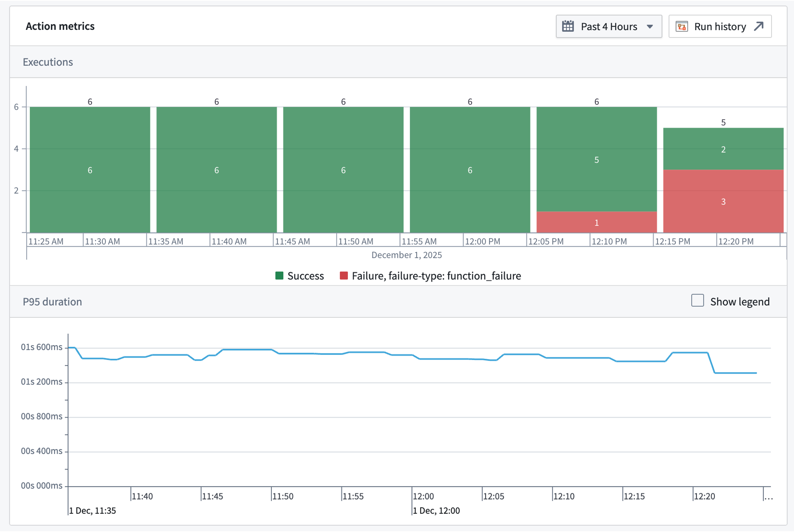Screen dimensions: 794x532
Task: Click the Run history icon
Action: tap(682, 26)
